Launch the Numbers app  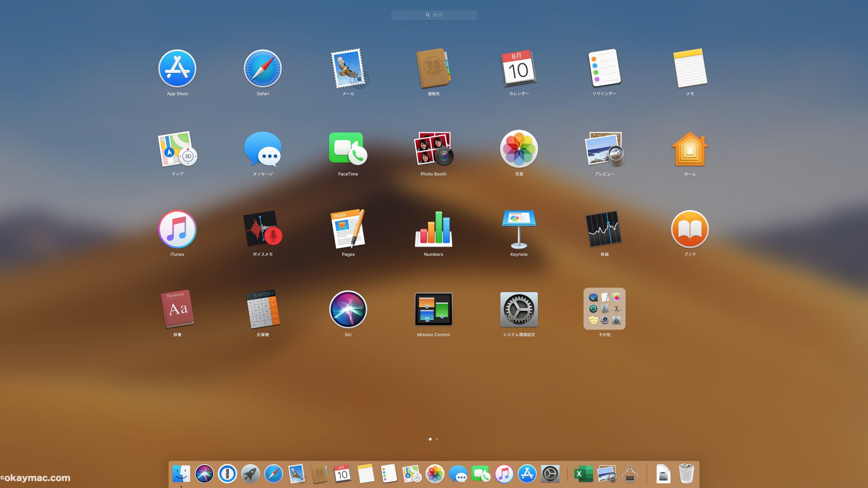[x=434, y=229]
